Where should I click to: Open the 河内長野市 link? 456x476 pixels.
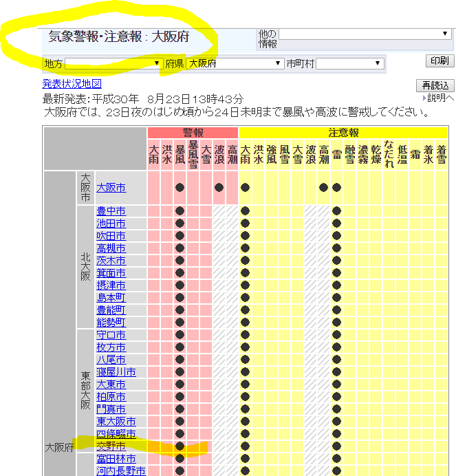(121, 470)
